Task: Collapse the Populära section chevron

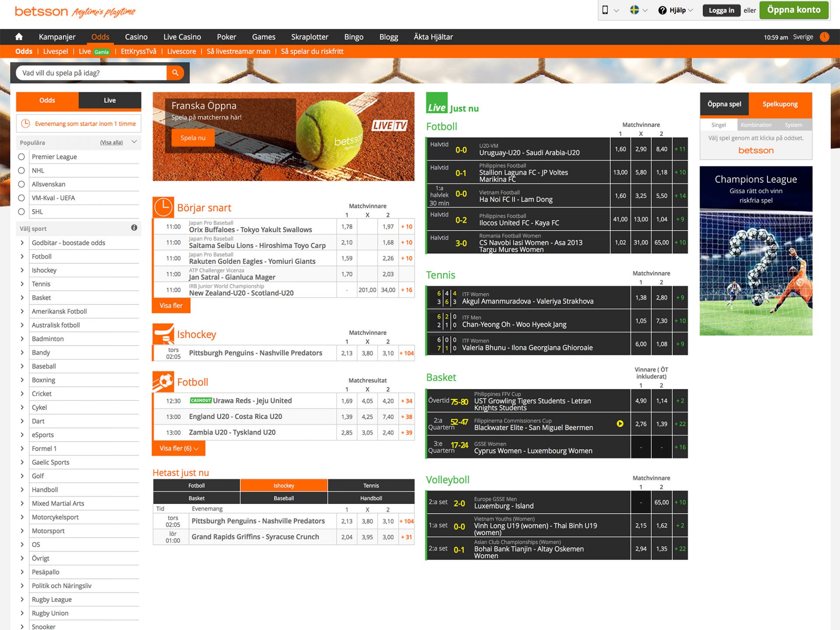Action: tap(134, 142)
